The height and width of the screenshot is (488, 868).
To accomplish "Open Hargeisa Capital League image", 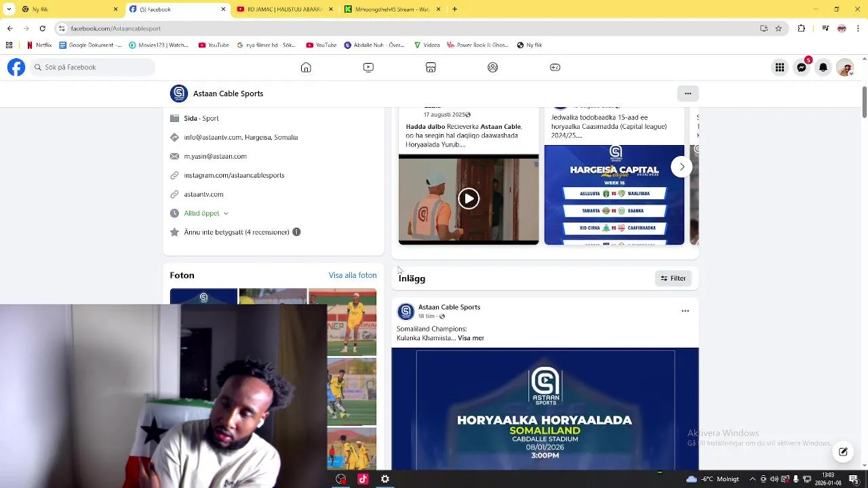I will pos(614,195).
